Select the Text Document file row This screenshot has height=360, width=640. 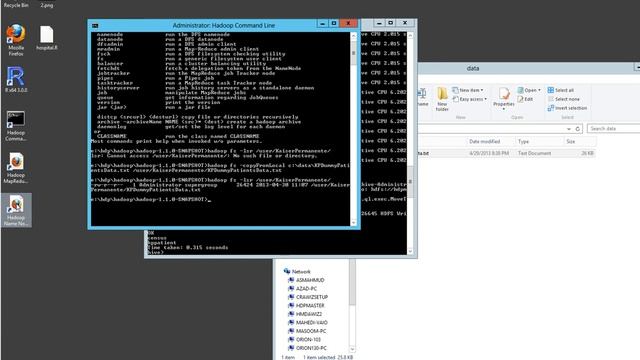point(506,153)
